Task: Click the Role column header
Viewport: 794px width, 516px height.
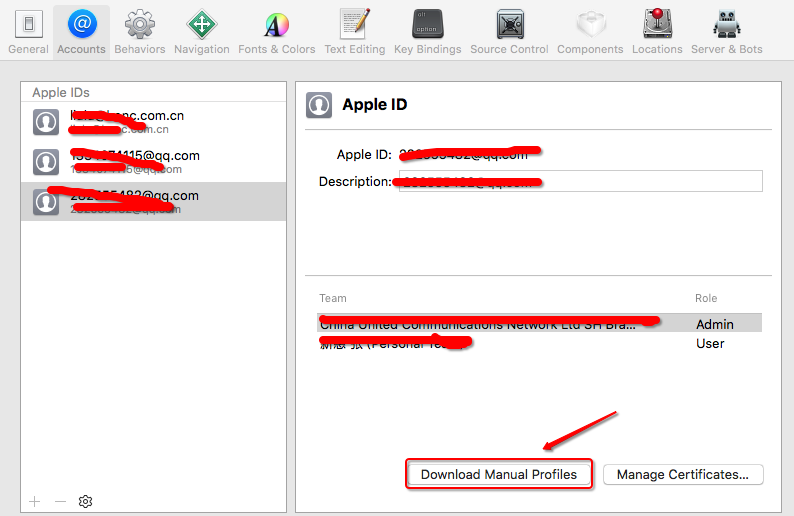Action: tap(706, 298)
